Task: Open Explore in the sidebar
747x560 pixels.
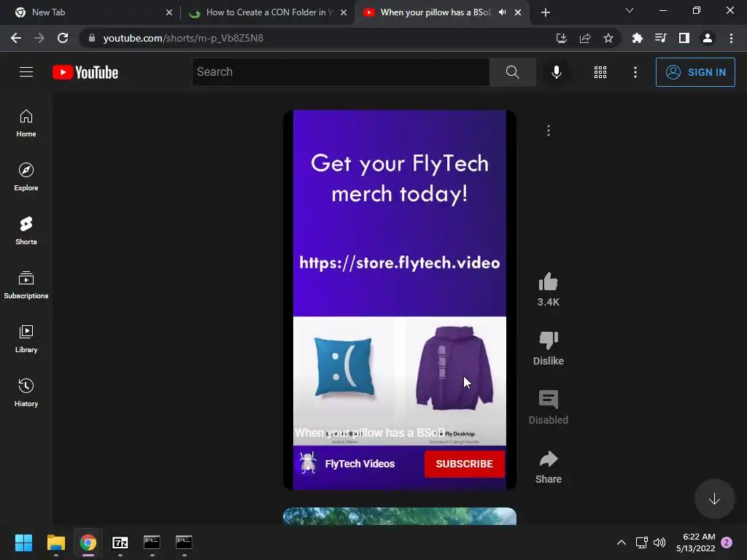Action: coord(26,178)
